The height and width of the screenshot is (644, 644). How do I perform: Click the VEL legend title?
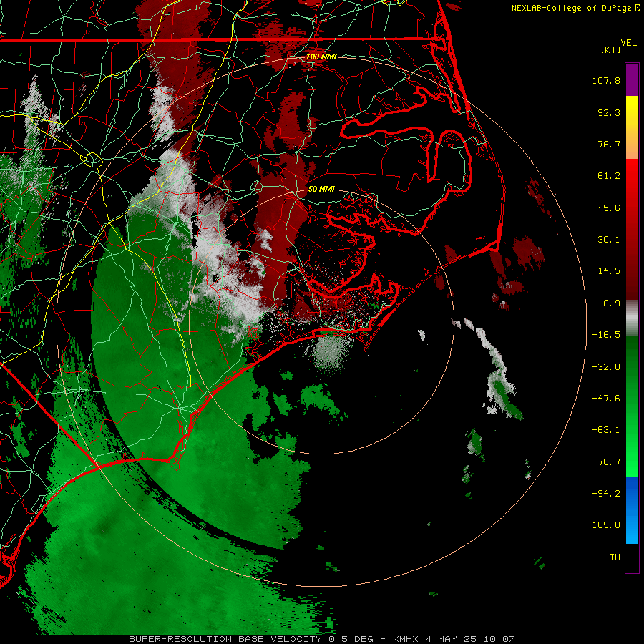(x=628, y=43)
